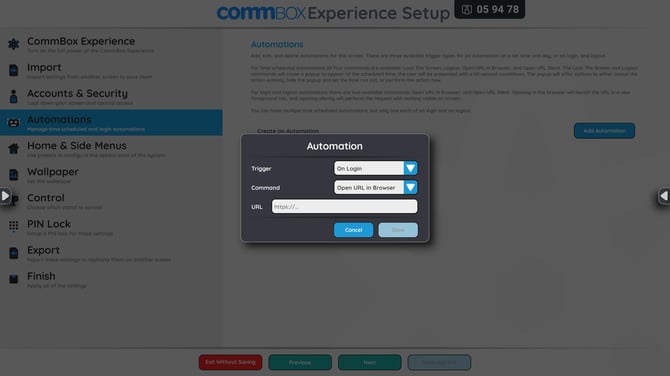
Task: Select the On Login trigger field
Action: [369, 168]
